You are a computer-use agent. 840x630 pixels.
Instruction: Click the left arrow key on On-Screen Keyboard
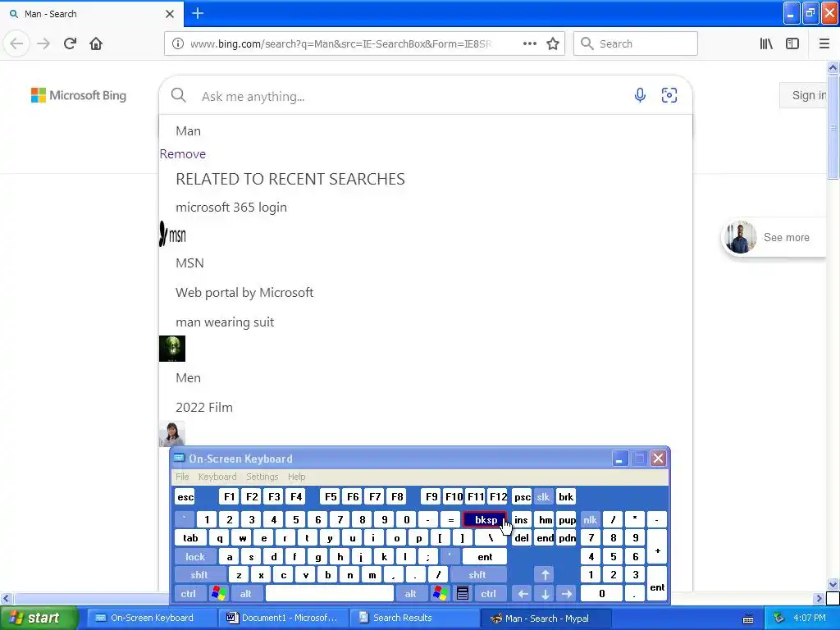coord(523,594)
